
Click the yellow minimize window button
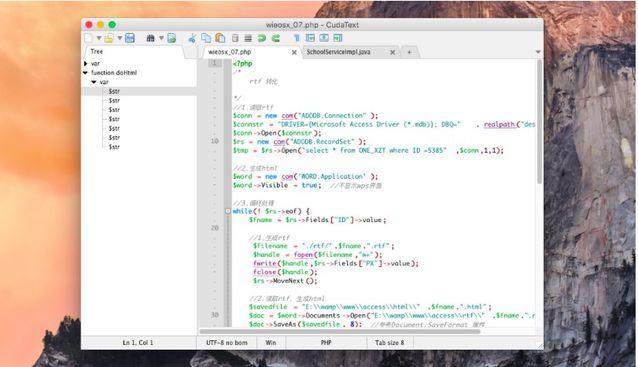(100, 25)
